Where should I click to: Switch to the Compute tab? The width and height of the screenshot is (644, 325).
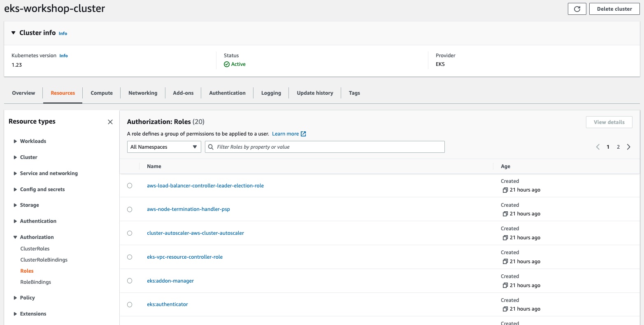coord(102,93)
